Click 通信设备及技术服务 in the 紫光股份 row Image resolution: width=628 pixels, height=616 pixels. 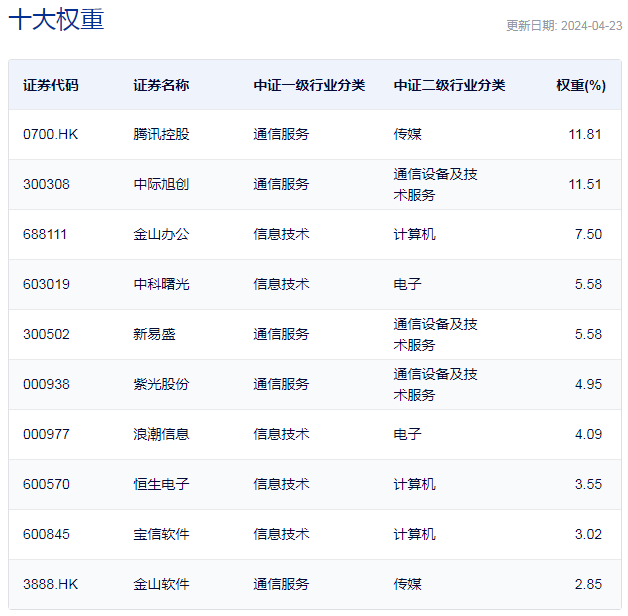[435, 385]
